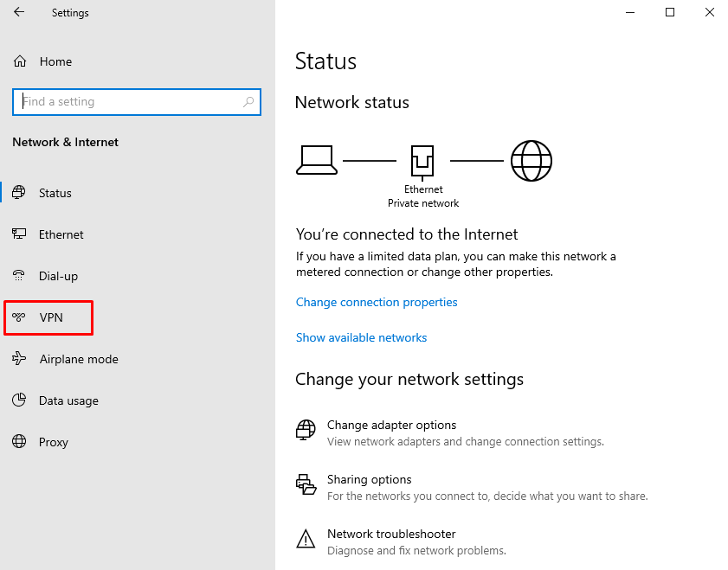
Task: Click the Sharing options printer icon
Action: (x=306, y=484)
